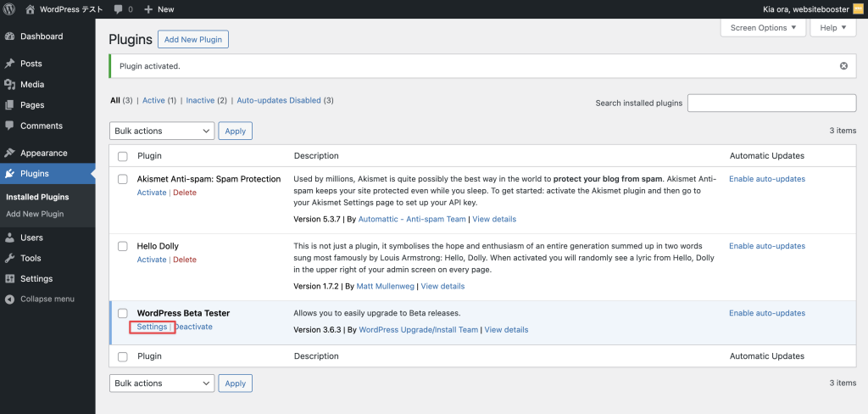
Task: Check the Hello Dolly checkbox
Action: coord(123,246)
